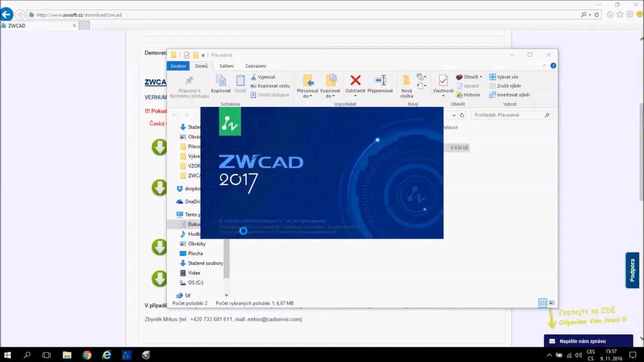644x362 pixels.
Task: Select Zobrazení ribbon tab
Action: click(x=256, y=66)
